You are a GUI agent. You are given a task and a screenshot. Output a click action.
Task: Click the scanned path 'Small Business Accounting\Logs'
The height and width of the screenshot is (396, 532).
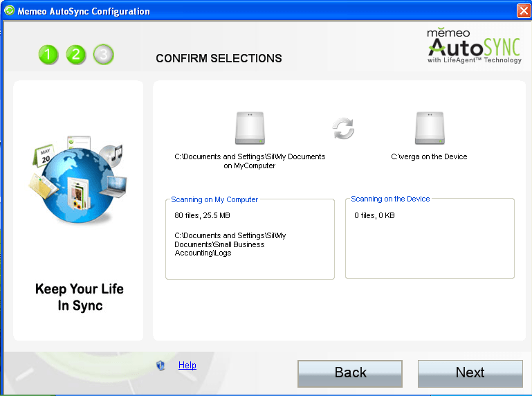click(x=230, y=244)
